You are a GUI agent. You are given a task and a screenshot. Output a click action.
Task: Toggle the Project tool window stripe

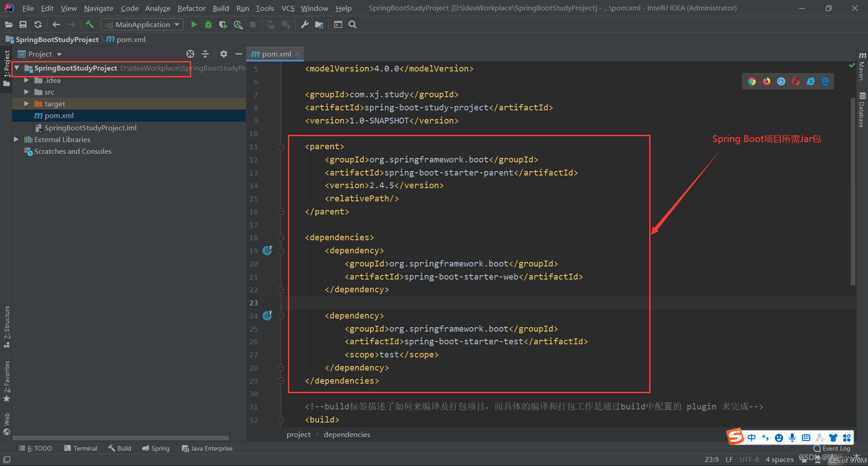tap(6, 68)
